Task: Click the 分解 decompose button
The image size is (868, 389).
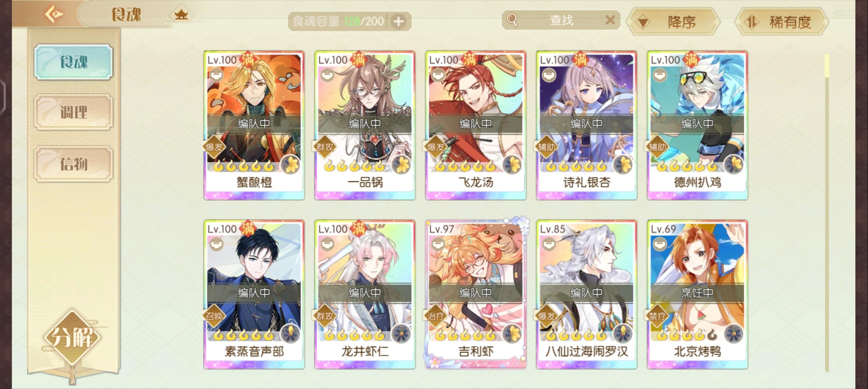Action: (72, 337)
